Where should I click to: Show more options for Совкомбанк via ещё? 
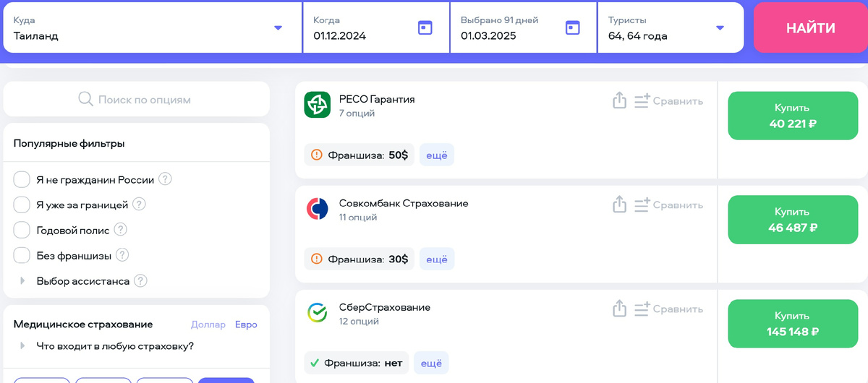tap(437, 259)
